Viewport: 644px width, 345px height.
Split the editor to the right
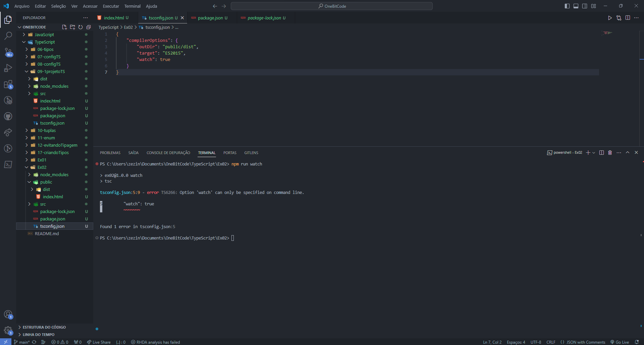(628, 18)
